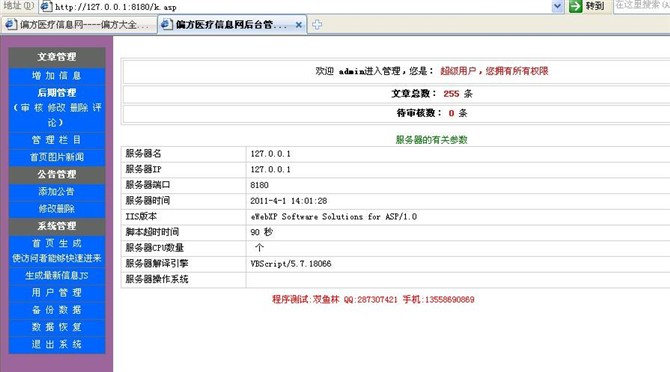670x372 pixels.
Task: Click 退出系统 to log out
Action: 57,345
